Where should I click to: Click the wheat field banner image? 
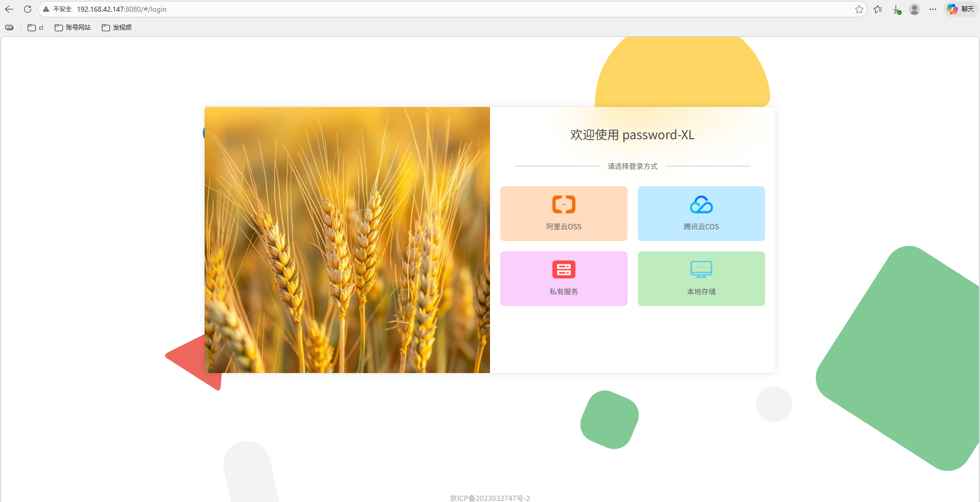(x=347, y=240)
